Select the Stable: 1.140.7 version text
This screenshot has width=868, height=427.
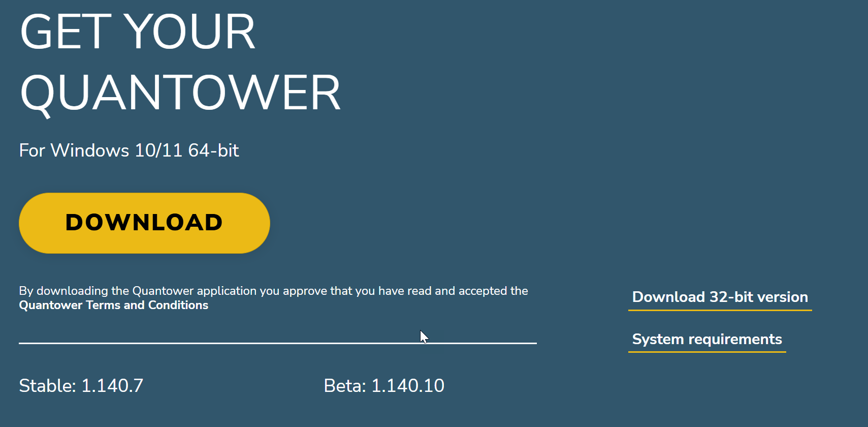click(81, 385)
